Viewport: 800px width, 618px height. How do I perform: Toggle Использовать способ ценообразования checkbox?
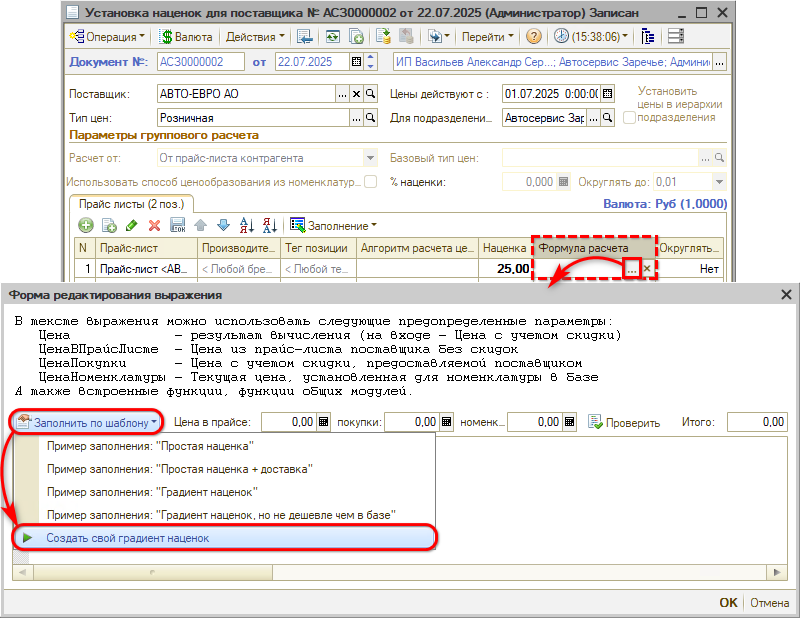(x=371, y=182)
